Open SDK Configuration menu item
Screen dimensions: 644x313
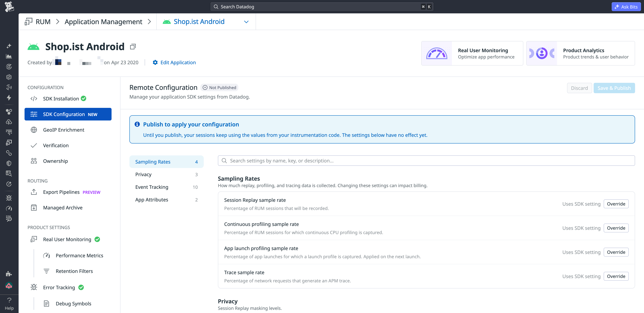point(68,114)
